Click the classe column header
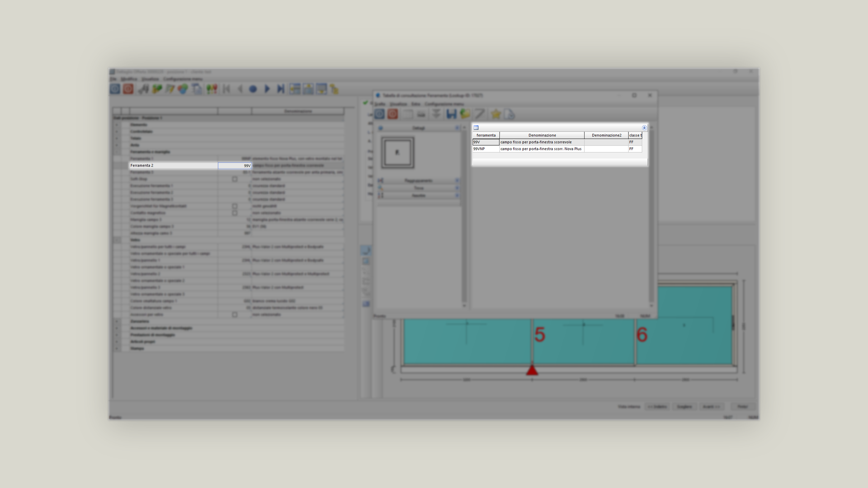Viewport: 868px width, 488px height. point(635,135)
